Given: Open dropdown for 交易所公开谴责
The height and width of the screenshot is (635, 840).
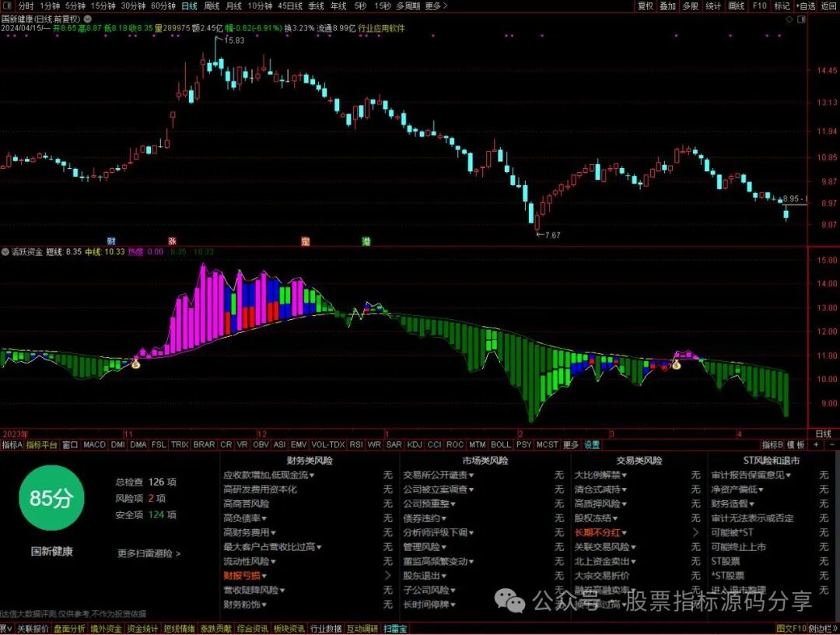Looking at the screenshot, I should (x=471, y=475).
